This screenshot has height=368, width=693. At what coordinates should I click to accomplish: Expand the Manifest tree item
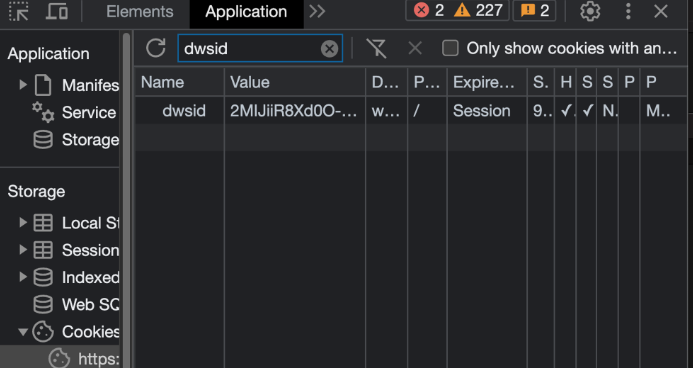[23, 85]
